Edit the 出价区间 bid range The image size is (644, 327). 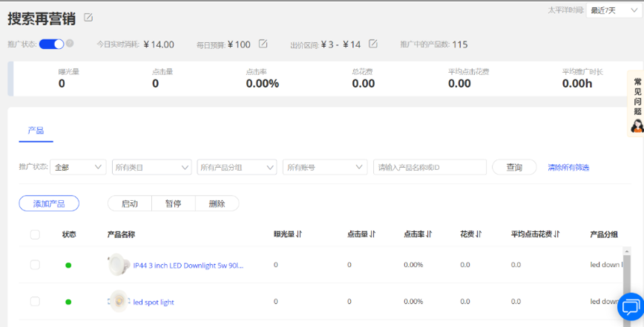coord(373,44)
